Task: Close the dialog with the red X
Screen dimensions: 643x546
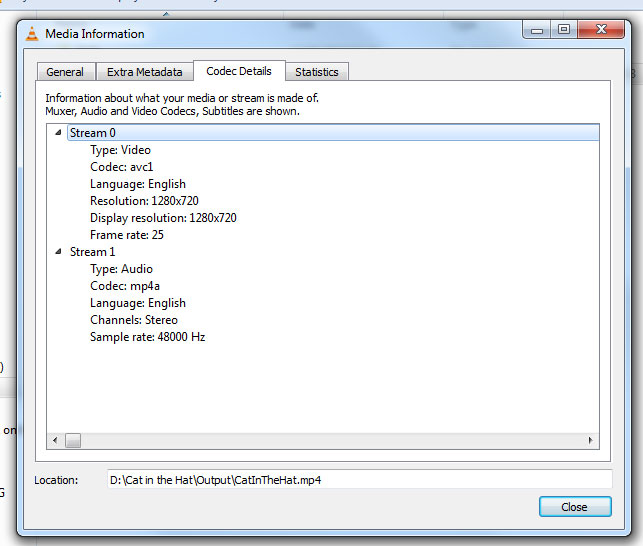Action: tap(601, 30)
